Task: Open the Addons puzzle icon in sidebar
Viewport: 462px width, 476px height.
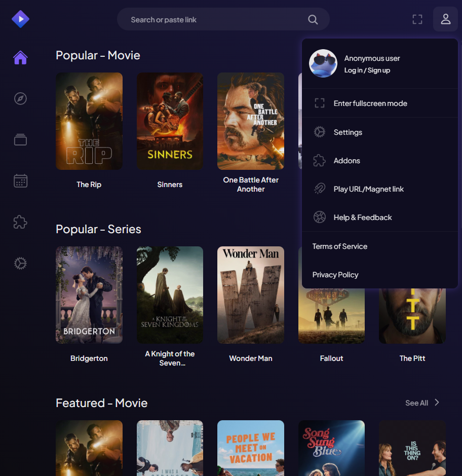Action: click(20, 222)
